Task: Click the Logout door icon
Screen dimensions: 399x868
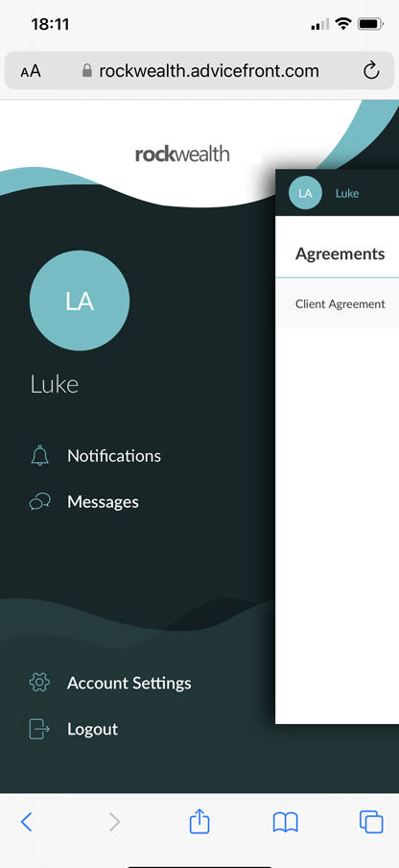Action: [39, 729]
